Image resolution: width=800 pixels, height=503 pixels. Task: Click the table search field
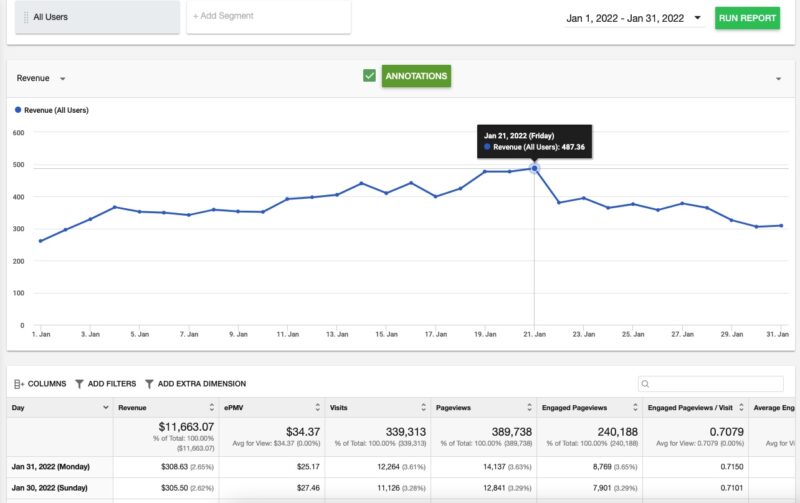[x=710, y=384]
